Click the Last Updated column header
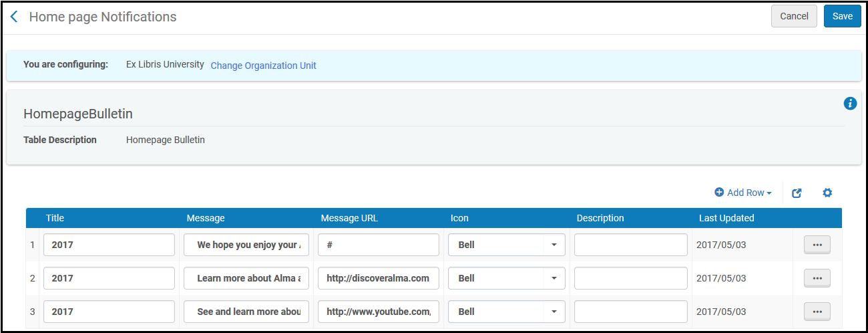Image resolution: width=868 pixels, height=333 pixels. point(726,218)
